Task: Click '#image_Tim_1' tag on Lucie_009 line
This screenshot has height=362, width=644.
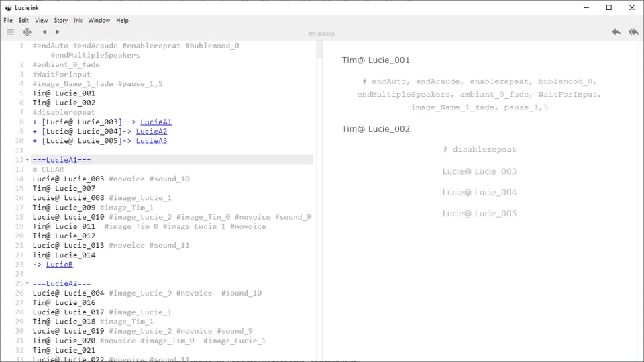Action: [x=127, y=208]
